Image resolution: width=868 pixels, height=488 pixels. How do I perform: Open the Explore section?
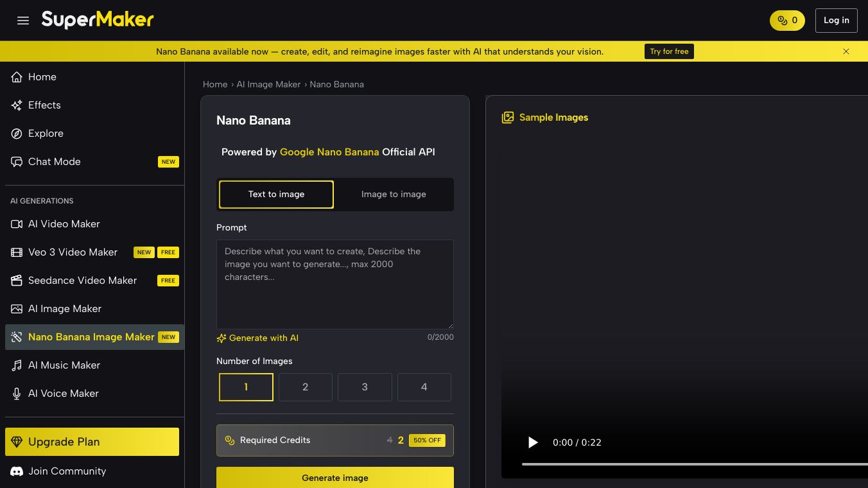[x=46, y=134]
